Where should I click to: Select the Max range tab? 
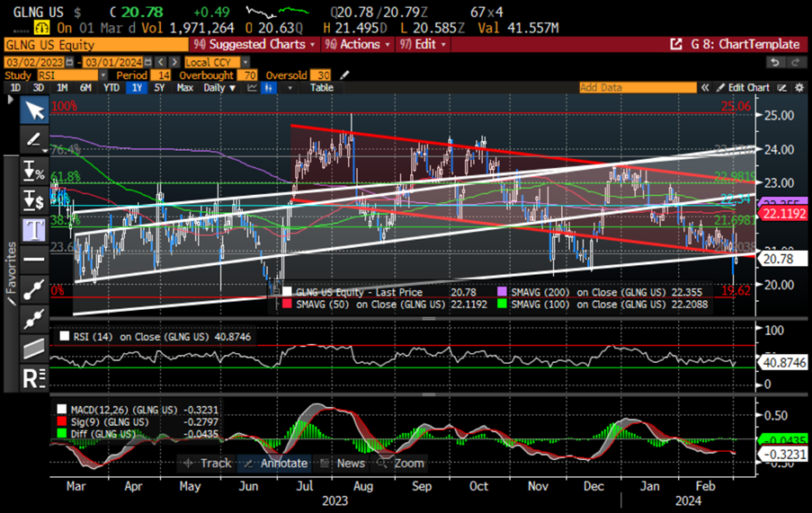pyautogui.click(x=185, y=88)
